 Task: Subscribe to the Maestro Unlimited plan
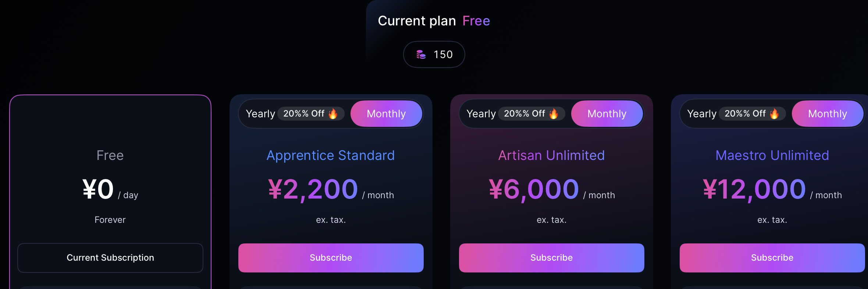coord(772,258)
